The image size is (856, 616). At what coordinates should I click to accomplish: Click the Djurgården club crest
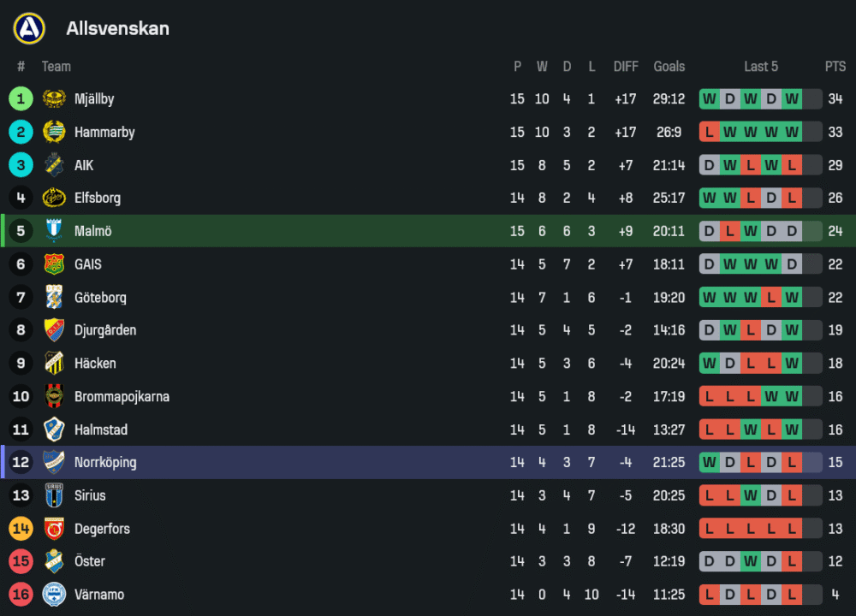pos(54,330)
